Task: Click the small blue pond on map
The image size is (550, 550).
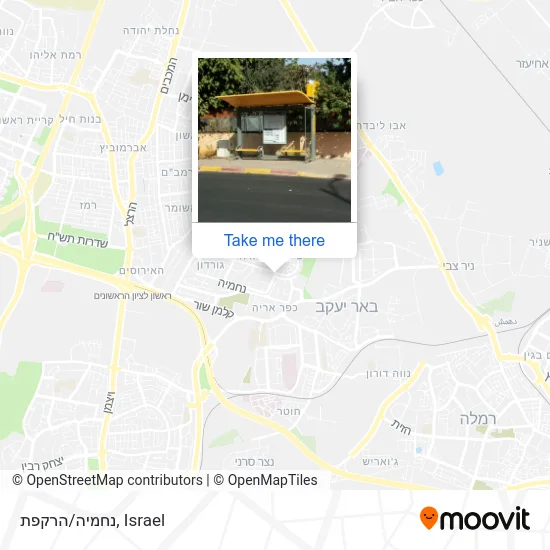Action: [438, 168]
